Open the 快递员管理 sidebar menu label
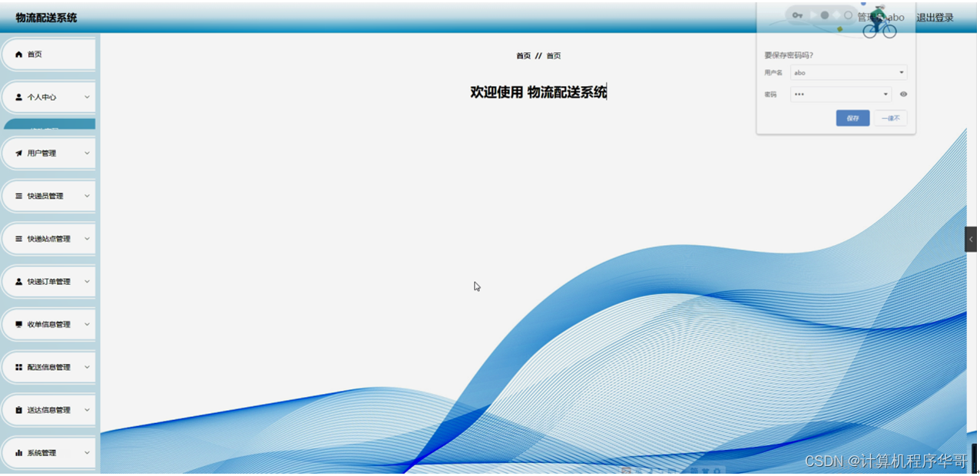Viewport: 980px width, 476px height. (45, 197)
